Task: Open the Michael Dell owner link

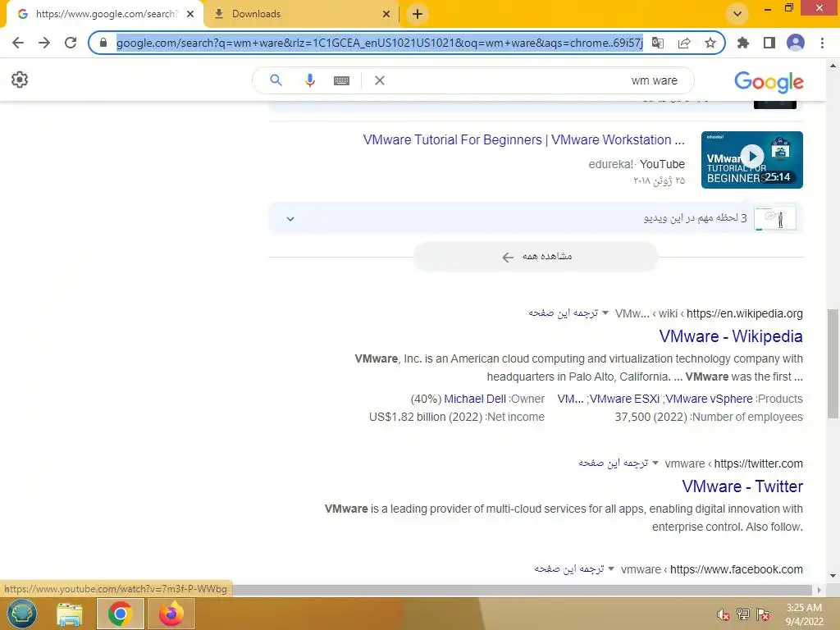Action: coord(475,399)
